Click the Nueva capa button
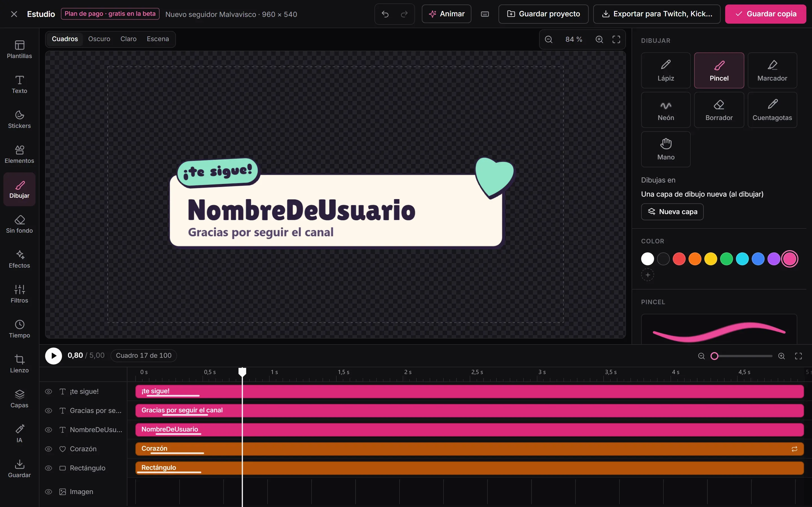The height and width of the screenshot is (507, 812). (x=672, y=212)
